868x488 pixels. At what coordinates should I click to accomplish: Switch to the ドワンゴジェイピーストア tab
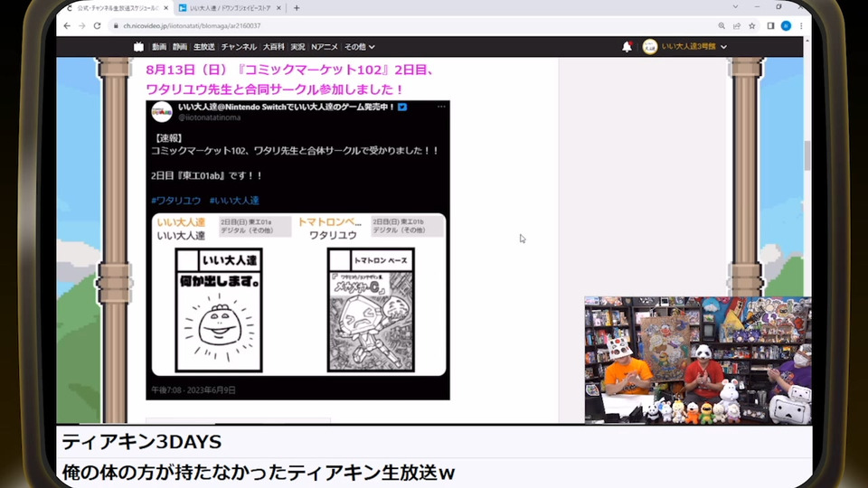tap(230, 8)
